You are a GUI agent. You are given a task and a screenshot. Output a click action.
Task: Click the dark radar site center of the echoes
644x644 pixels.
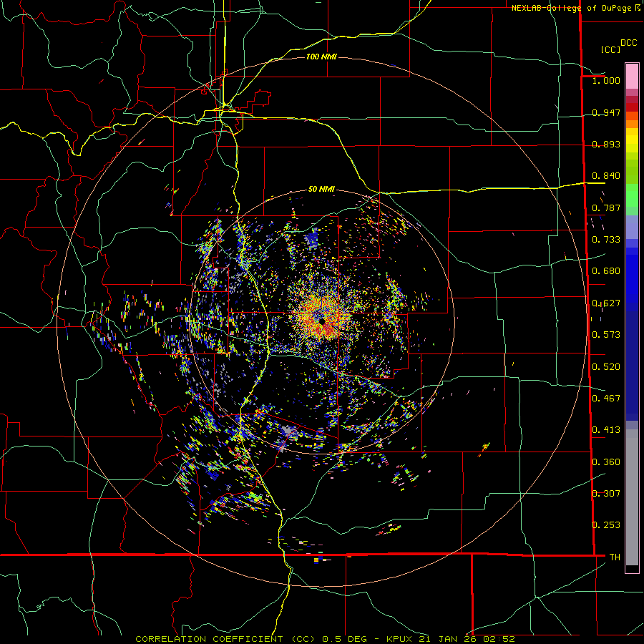point(321,320)
